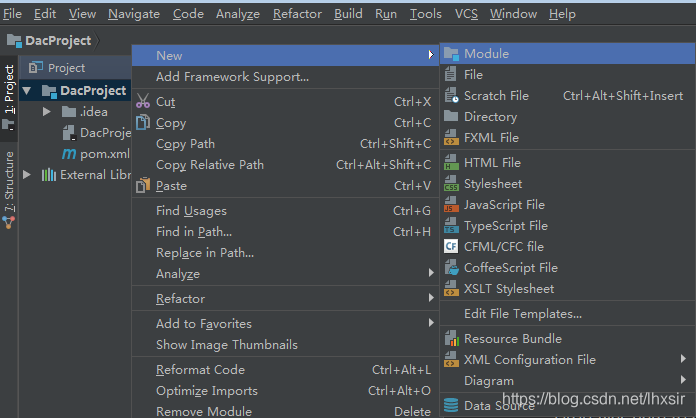The width and height of the screenshot is (696, 418).
Task: Choose Add Framework Support...
Action: coord(285,77)
